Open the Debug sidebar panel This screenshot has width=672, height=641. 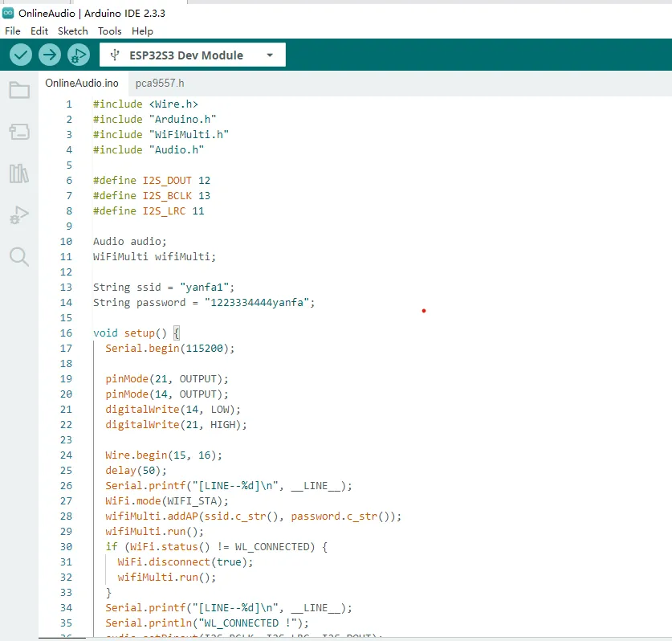pos(19,214)
